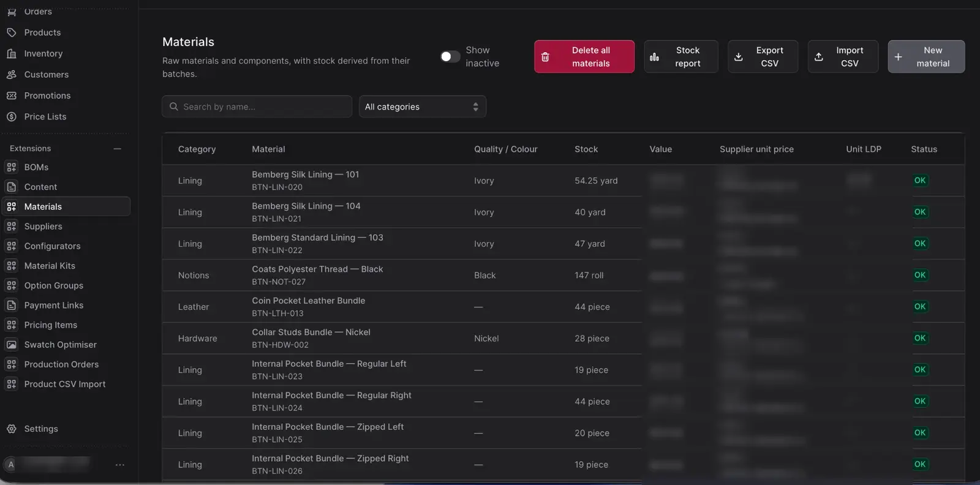The width and height of the screenshot is (980, 485).
Task: Open the All categories dropdown
Action: coord(423,107)
